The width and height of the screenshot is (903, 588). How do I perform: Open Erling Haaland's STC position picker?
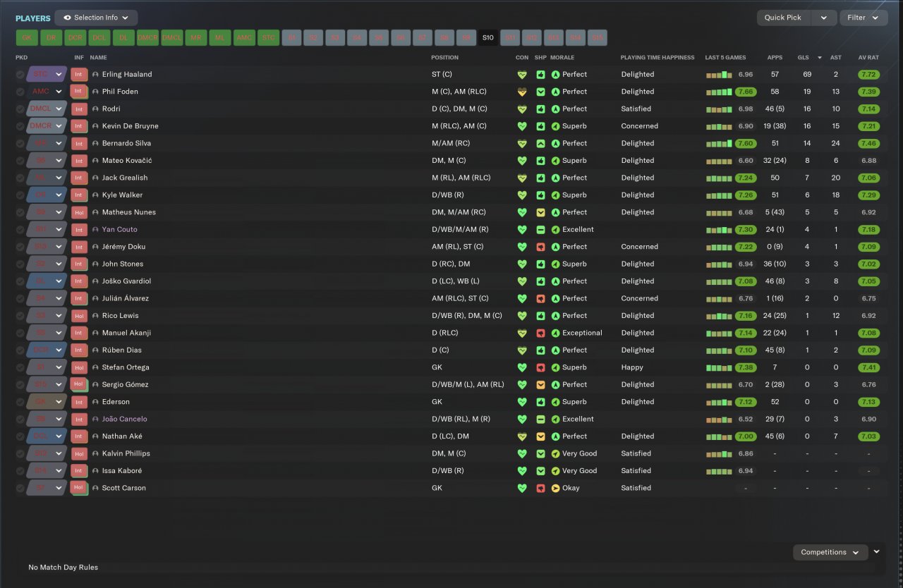click(47, 74)
